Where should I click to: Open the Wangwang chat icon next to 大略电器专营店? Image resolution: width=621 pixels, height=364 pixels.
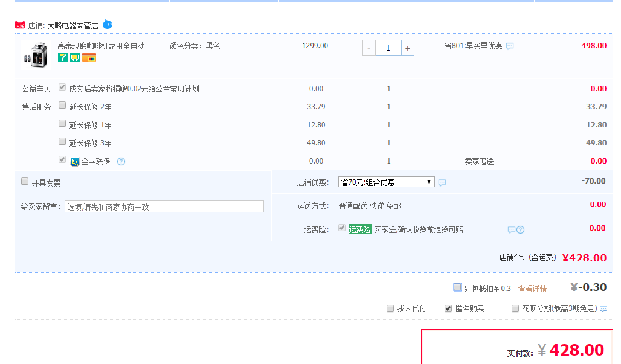[108, 25]
